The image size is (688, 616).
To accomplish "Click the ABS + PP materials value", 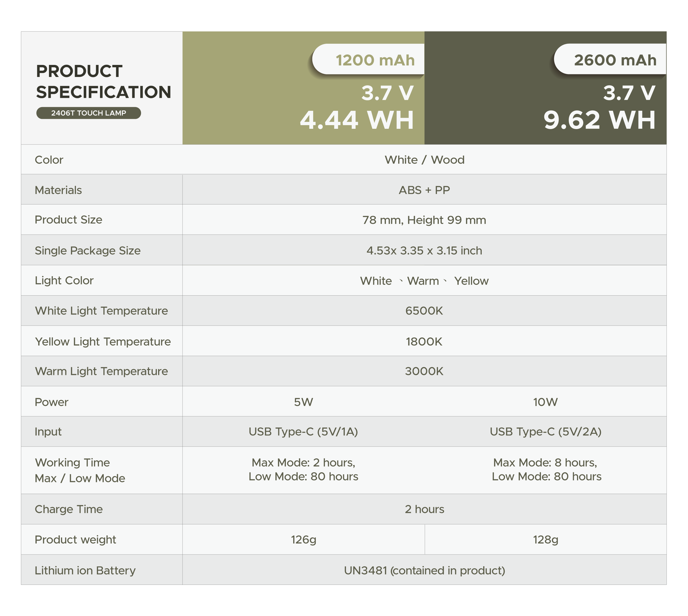I will (424, 190).
